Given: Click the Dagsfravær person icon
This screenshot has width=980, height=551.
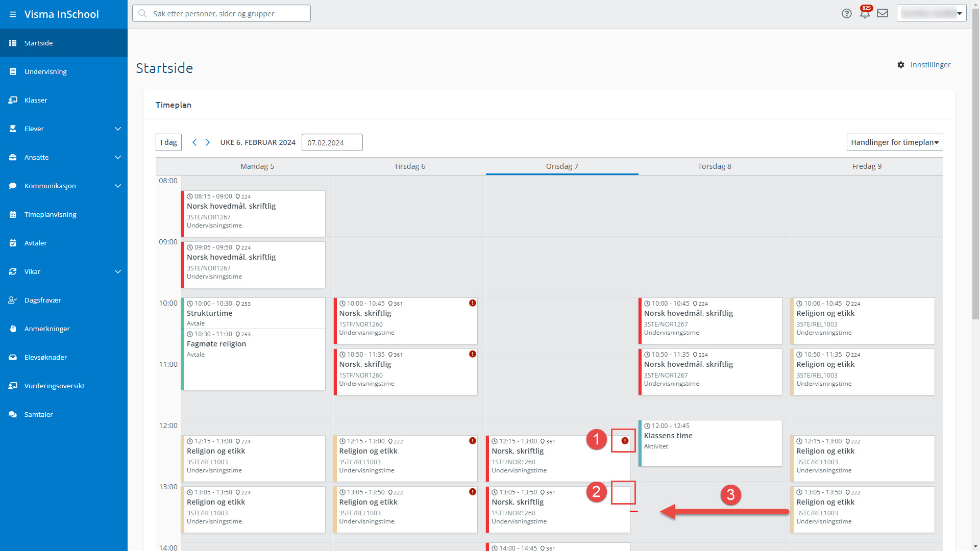Looking at the screenshot, I should tap(13, 300).
